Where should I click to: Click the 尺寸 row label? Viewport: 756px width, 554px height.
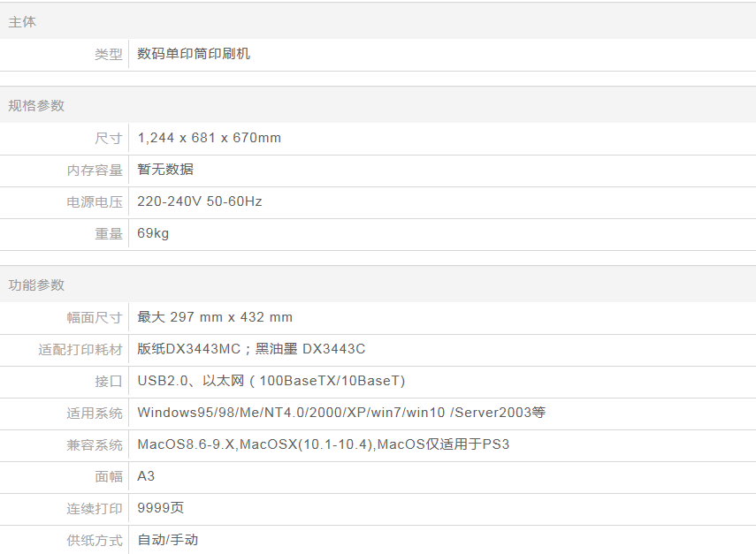(x=108, y=138)
